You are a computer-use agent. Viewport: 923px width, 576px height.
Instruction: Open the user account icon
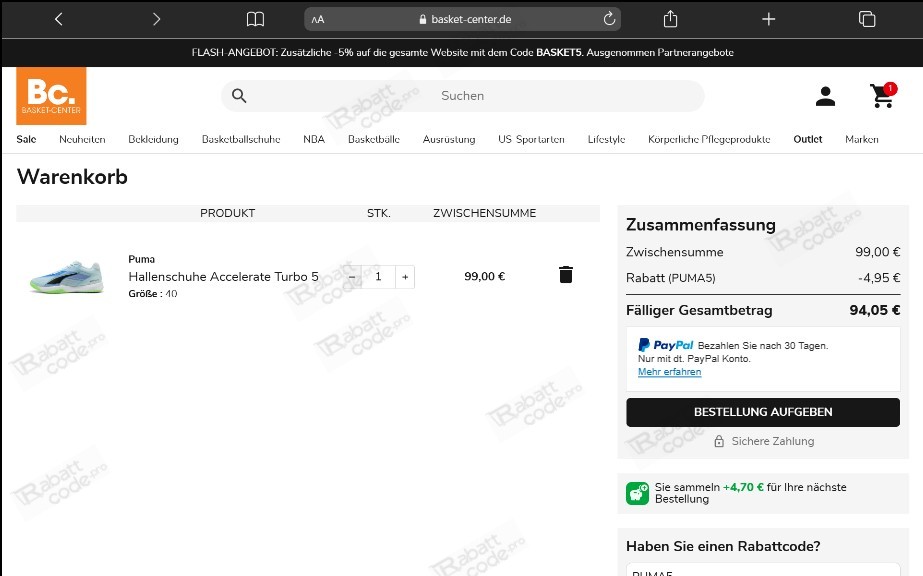coord(825,96)
